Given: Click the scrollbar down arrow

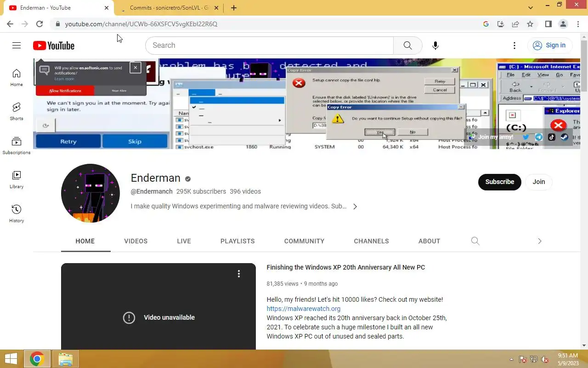Looking at the screenshot, I should 584,345.
